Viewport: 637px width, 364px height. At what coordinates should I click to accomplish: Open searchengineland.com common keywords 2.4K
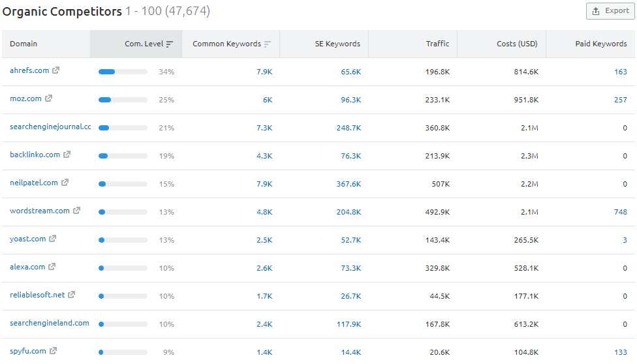(x=264, y=324)
